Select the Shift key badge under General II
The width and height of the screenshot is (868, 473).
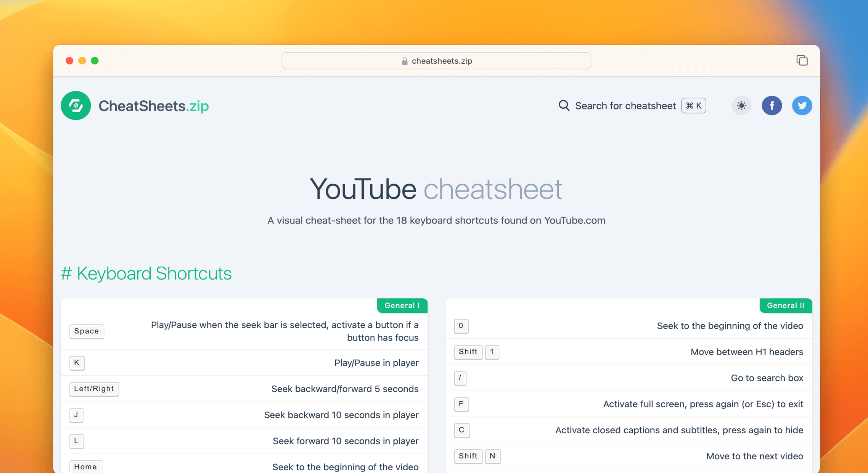click(x=468, y=352)
